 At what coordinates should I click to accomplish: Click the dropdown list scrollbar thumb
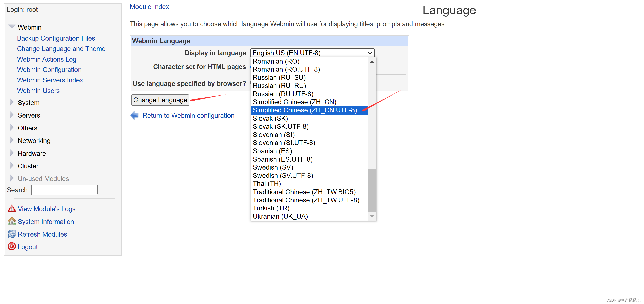click(x=372, y=190)
